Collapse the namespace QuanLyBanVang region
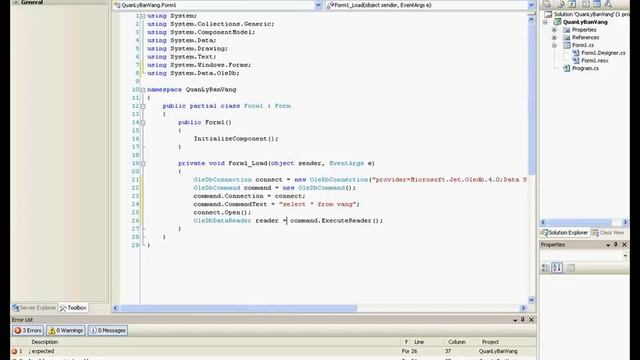 [143, 89]
